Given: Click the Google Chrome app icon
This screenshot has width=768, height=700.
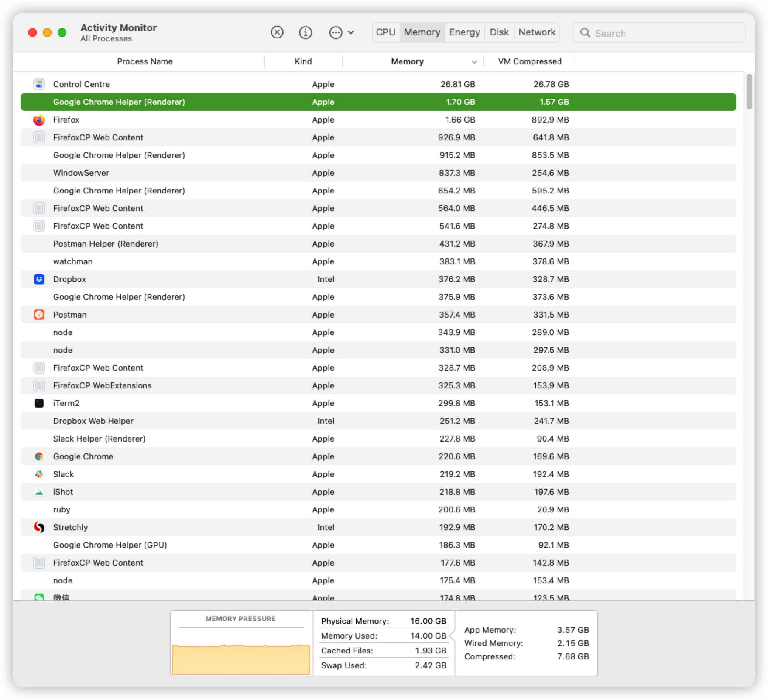Looking at the screenshot, I should click(x=39, y=456).
